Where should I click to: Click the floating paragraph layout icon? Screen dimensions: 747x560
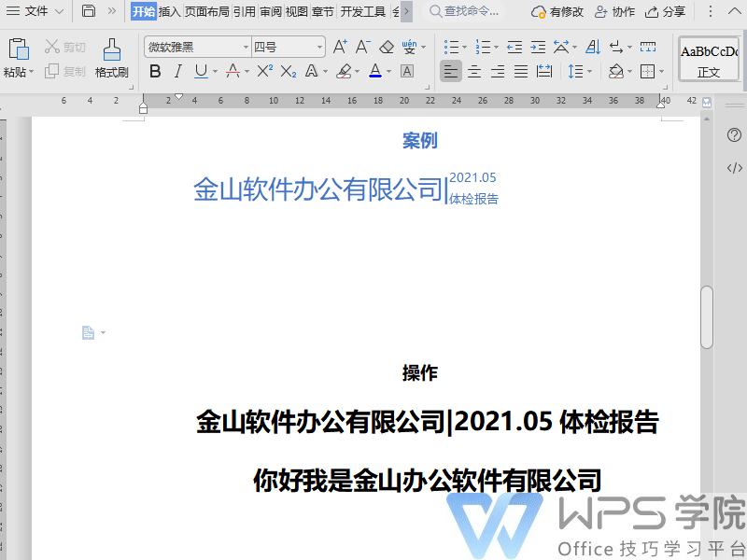(x=89, y=332)
